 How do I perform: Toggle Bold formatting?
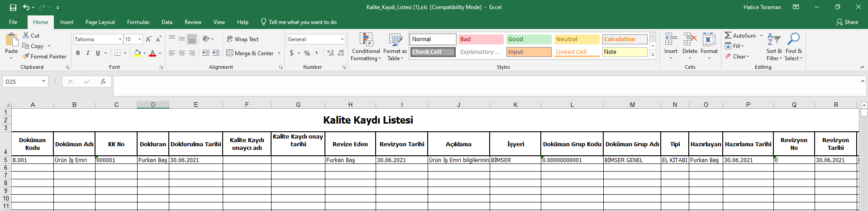click(78, 53)
